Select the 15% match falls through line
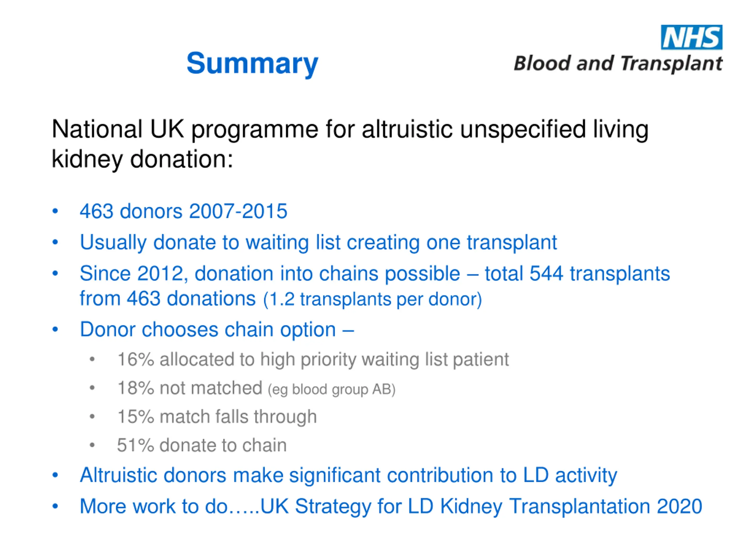Image resolution: width=747 pixels, height=560 pixels. click(217, 417)
